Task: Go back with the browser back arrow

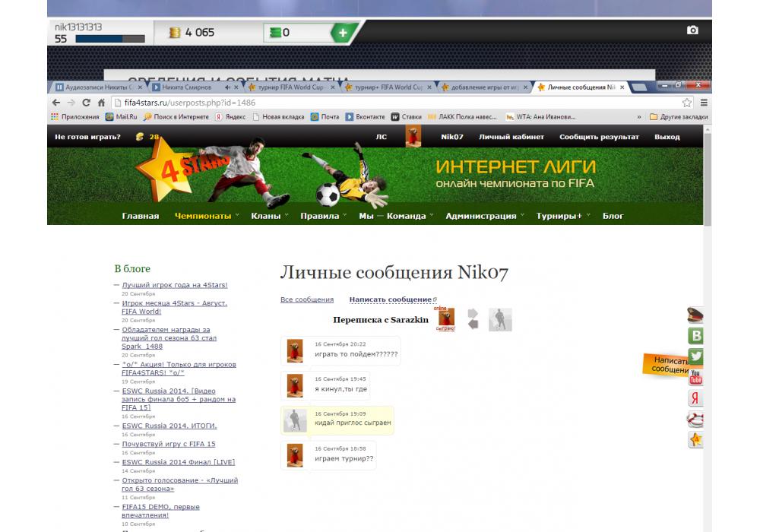Action: [x=56, y=103]
